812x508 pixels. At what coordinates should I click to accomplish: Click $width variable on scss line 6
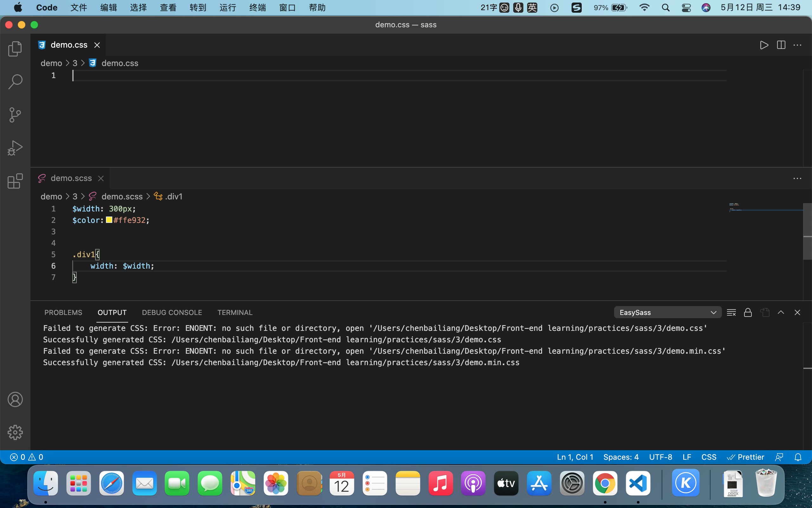click(136, 266)
